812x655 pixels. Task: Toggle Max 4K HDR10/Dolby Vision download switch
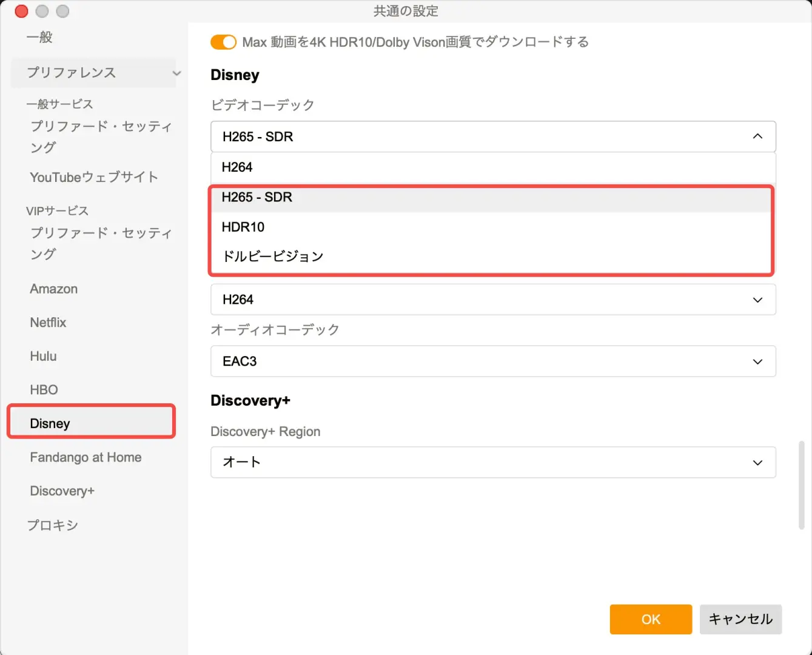pos(223,42)
